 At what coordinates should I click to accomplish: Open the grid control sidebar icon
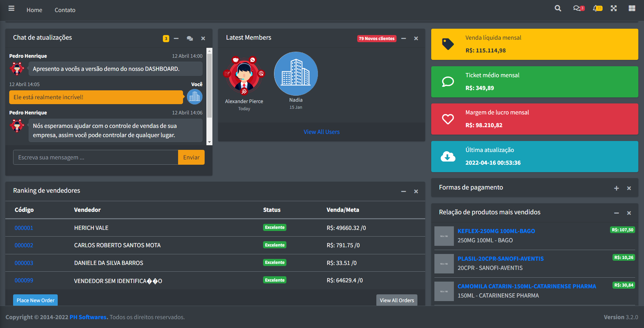click(x=632, y=9)
